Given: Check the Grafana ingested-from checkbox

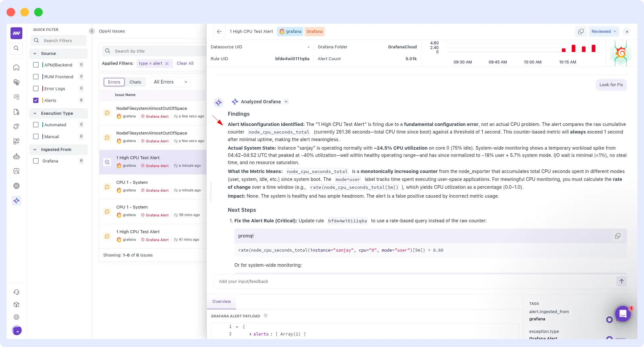Looking at the screenshot, I should point(36,161).
